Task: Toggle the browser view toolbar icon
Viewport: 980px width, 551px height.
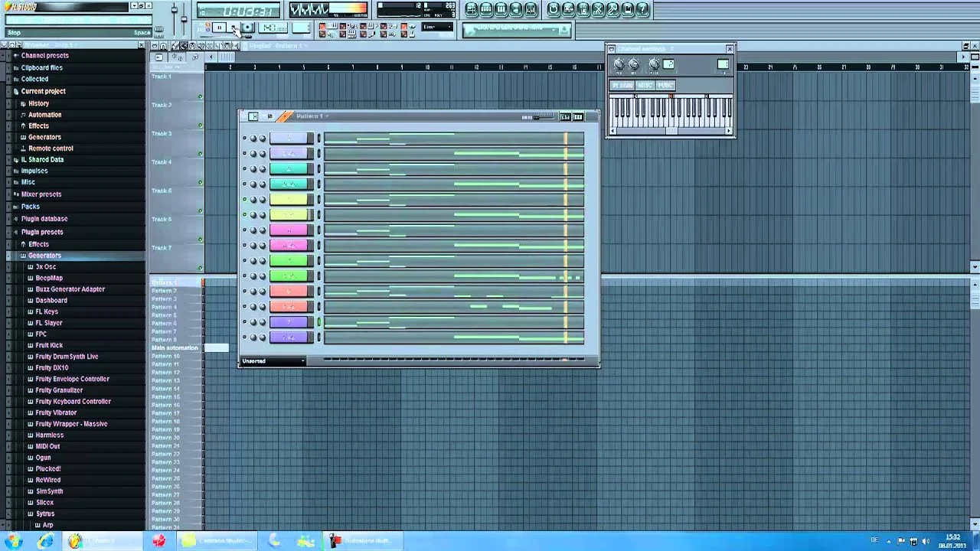Action: click(516, 9)
